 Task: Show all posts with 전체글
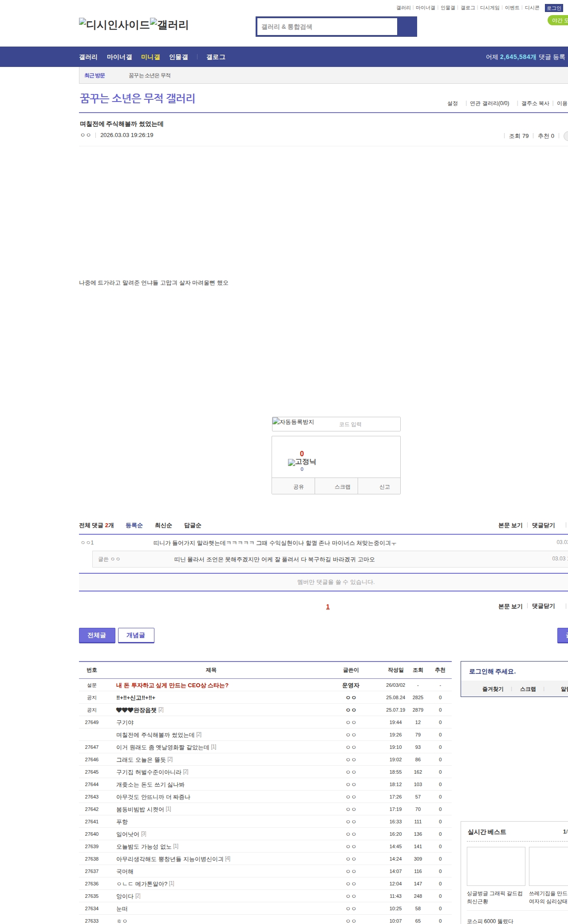(x=97, y=635)
